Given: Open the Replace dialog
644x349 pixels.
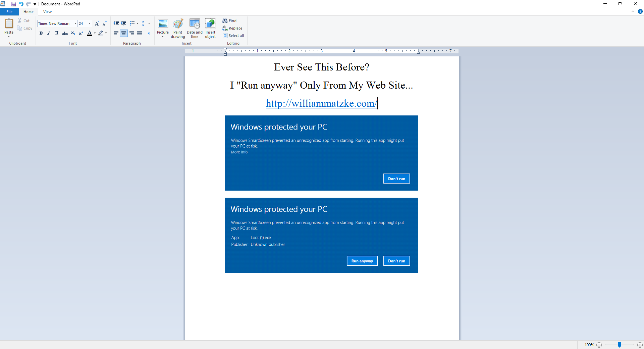Looking at the screenshot, I should click(232, 28).
